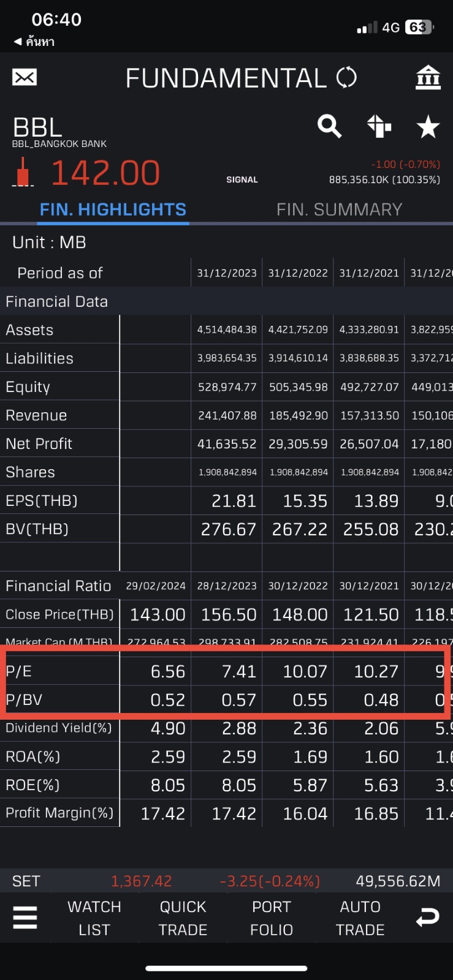Open AUTO TRADE section

[360, 918]
